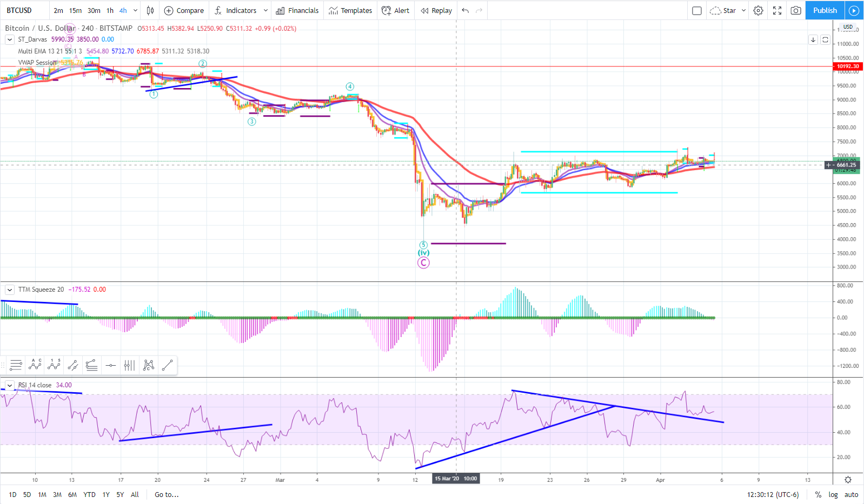Open chart settings gear

[759, 10]
